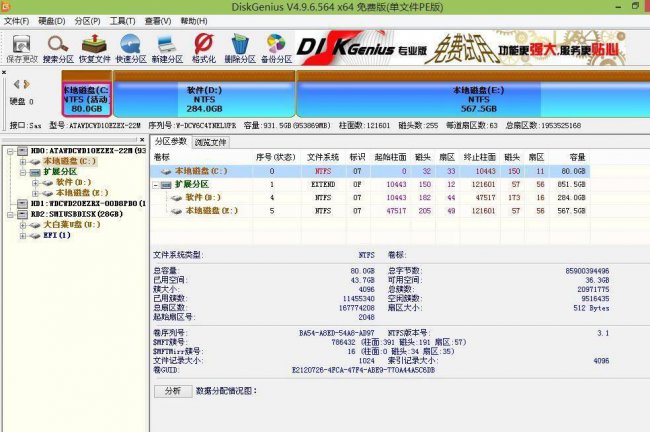This screenshot has width=650, height=432.
Task: Expand the EFI(1) tree node
Action: pos(23,235)
